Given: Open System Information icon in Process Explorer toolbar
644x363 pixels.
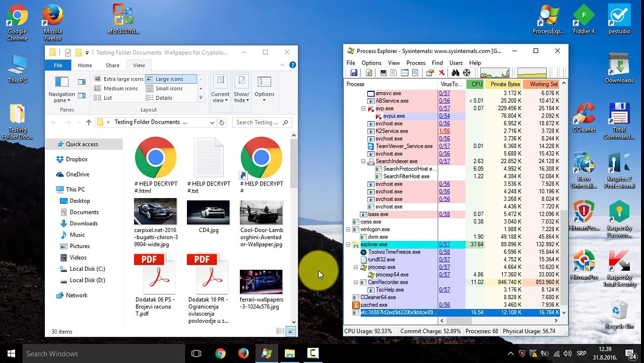Looking at the screenshot, I should pyautogui.click(x=383, y=73).
